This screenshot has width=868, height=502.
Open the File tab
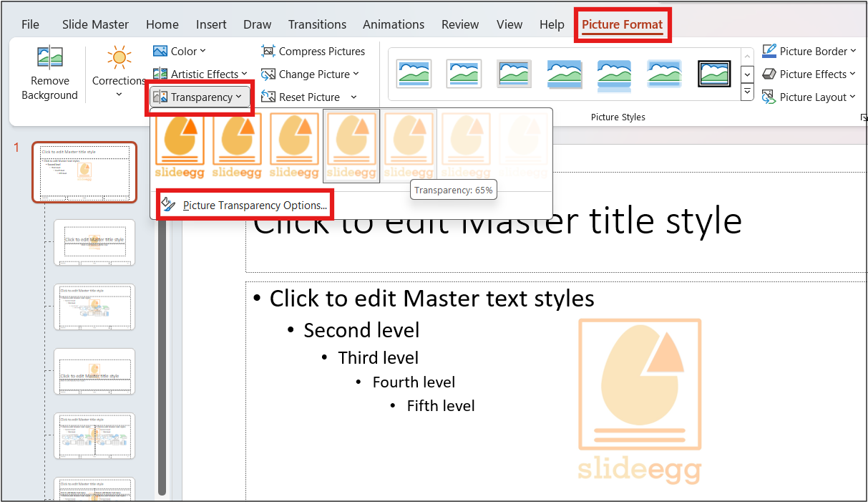pyautogui.click(x=30, y=24)
